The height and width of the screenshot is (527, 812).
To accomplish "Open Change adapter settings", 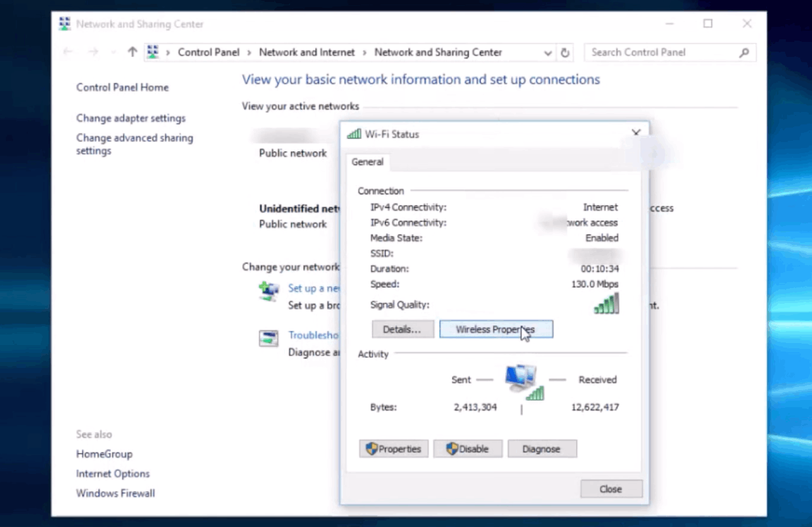I will tap(131, 118).
